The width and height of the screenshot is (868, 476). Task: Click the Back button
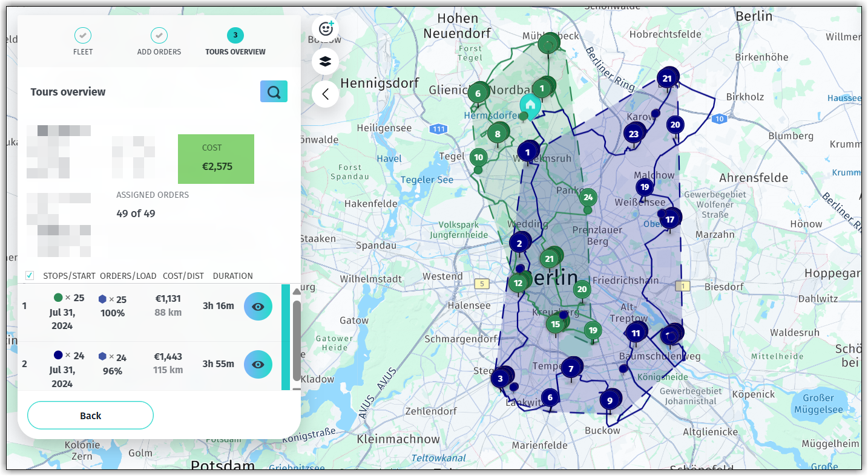coord(90,416)
